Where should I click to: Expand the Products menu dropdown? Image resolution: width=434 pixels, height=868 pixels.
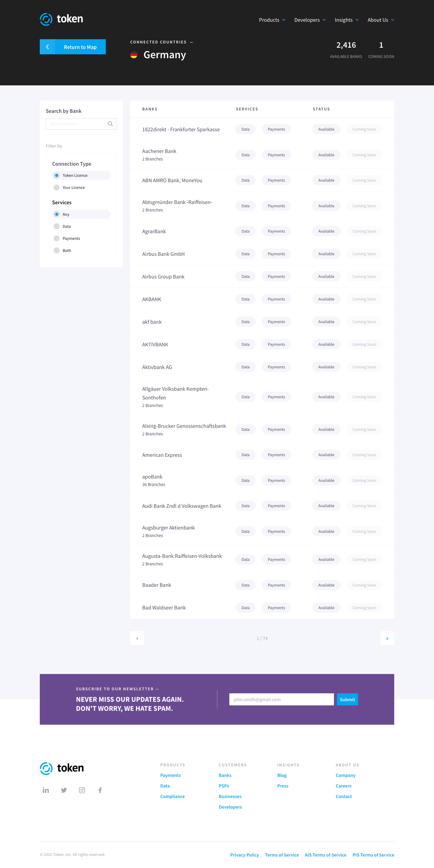(272, 20)
